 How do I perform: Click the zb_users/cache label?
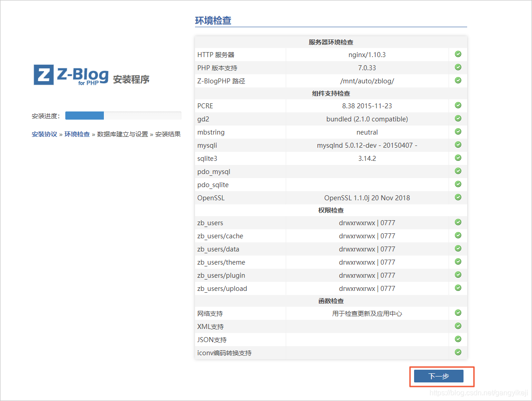[x=220, y=236]
